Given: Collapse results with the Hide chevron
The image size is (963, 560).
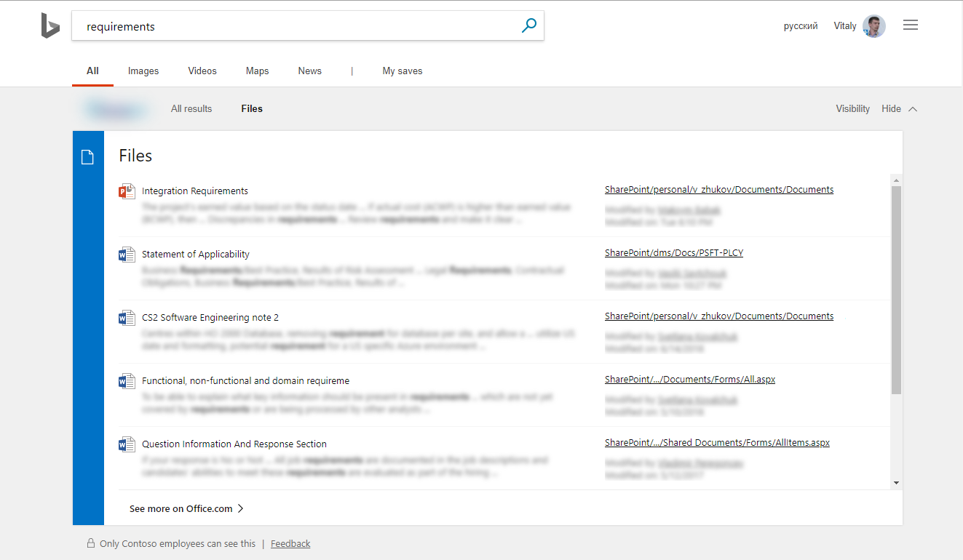Looking at the screenshot, I should tap(913, 109).
